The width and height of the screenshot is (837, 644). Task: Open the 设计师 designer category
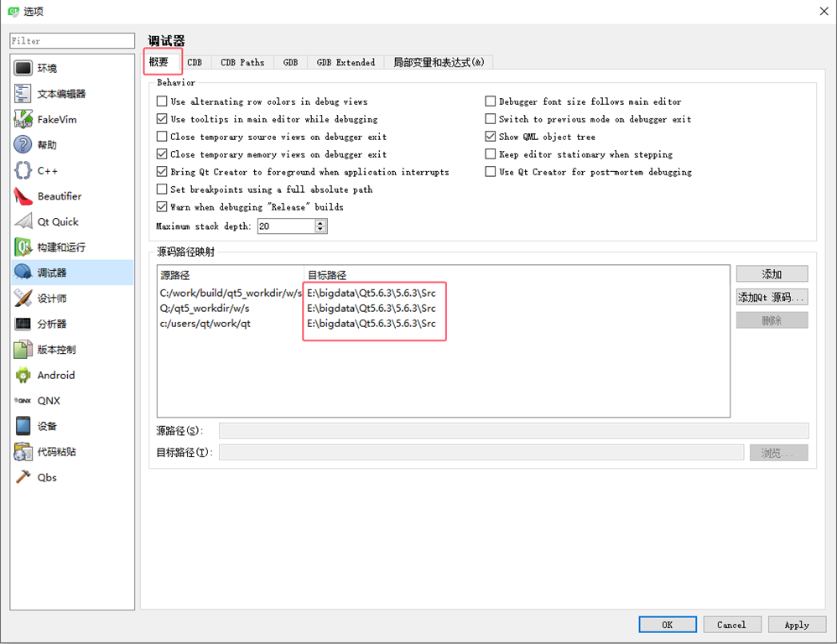(72, 299)
